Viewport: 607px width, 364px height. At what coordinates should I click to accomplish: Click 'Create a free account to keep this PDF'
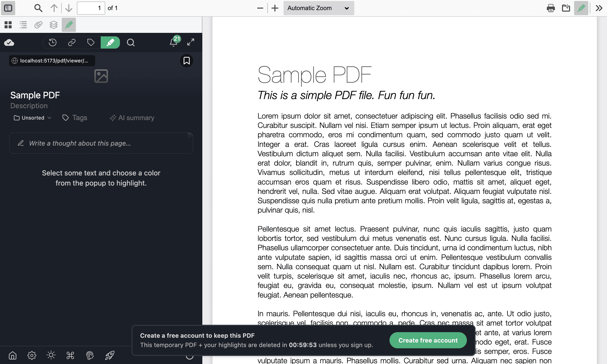pyautogui.click(x=197, y=335)
